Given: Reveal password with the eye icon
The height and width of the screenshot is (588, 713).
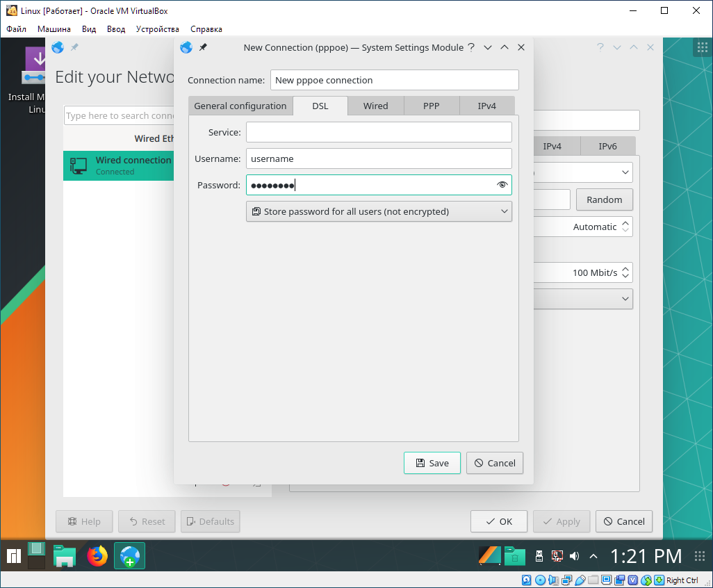Looking at the screenshot, I should [x=502, y=185].
